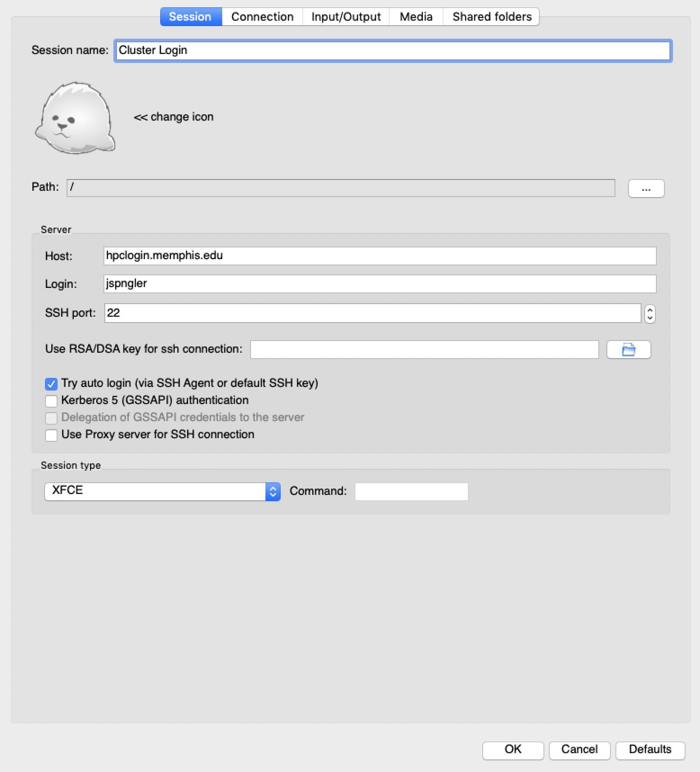The width and height of the screenshot is (700, 772).
Task: Reset settings with the Defaults button
Action: click(x=650, y=749)
